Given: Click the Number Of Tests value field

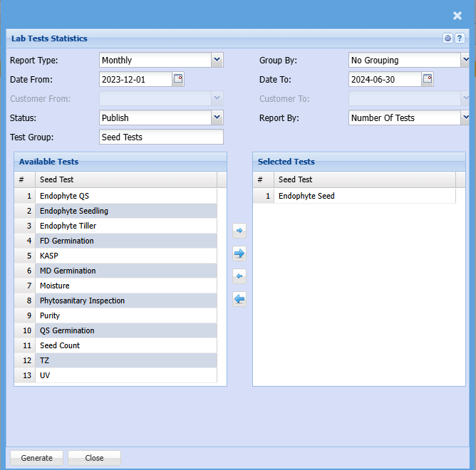Looking at the screenshot, I should coord(405,117).
